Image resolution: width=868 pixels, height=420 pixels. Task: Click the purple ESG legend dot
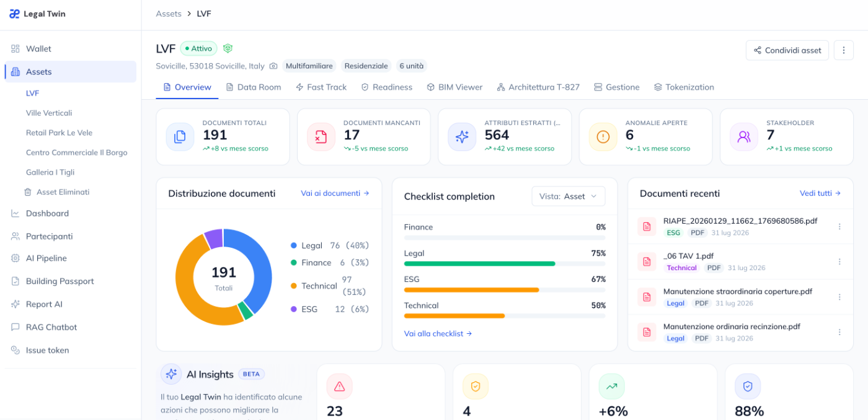[294, 309]
